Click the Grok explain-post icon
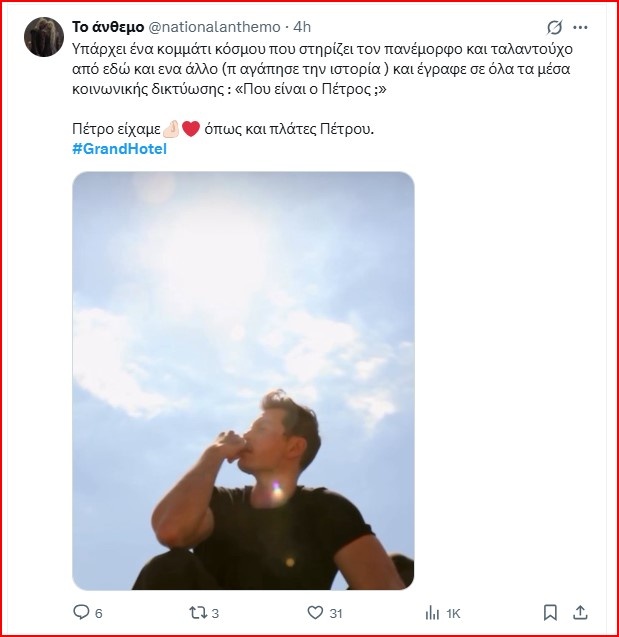Image resolution: width=619 pixels, height=637 pixels. 553,27
